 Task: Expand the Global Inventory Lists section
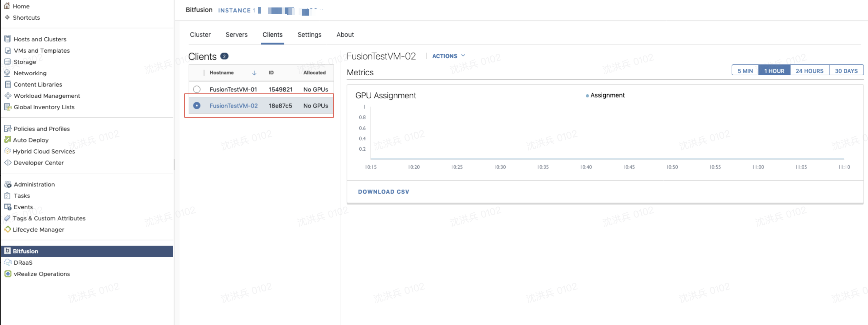(x=8, y=107)
